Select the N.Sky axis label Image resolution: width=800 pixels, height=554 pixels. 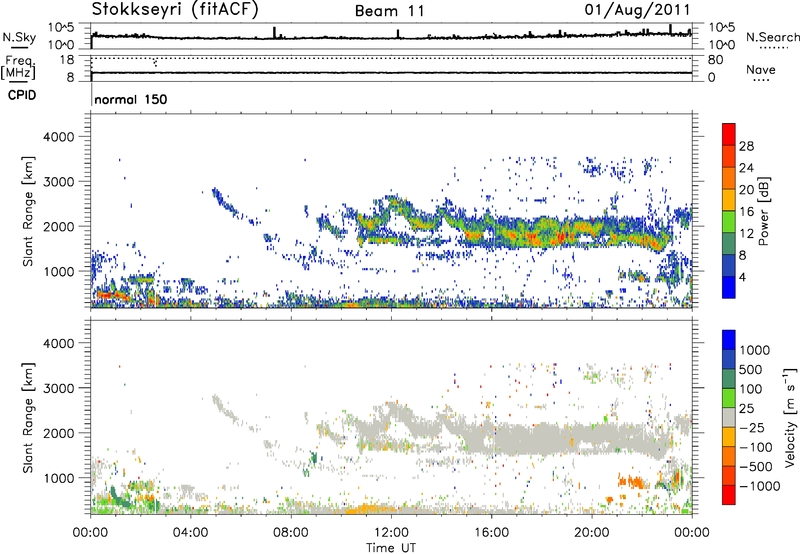[x=19, y=37]
